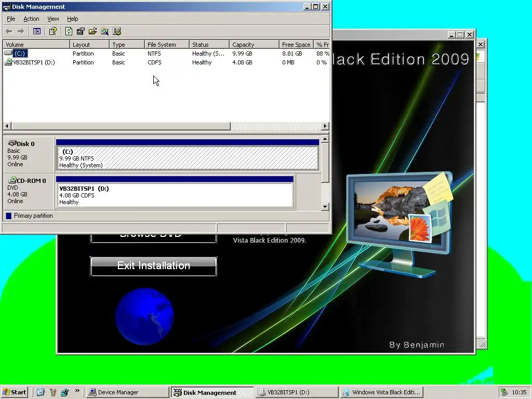Click the Disk 0 label panel
Screen dimensions: 532x399
29,154
